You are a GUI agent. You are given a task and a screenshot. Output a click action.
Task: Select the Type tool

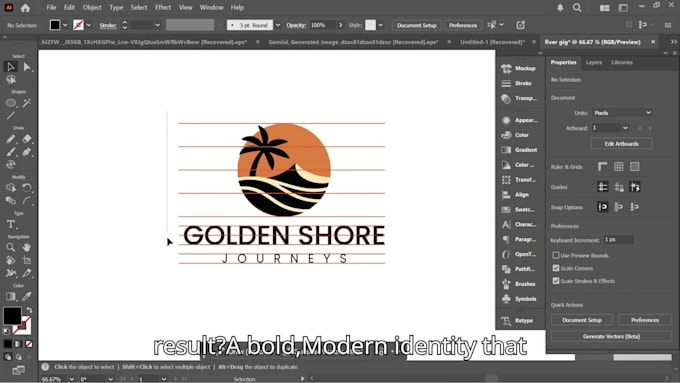(11, 224)
